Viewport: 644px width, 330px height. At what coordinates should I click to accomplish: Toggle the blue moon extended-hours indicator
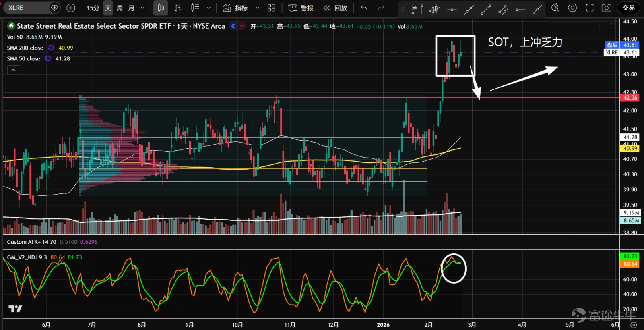click(x=233, y=26)
